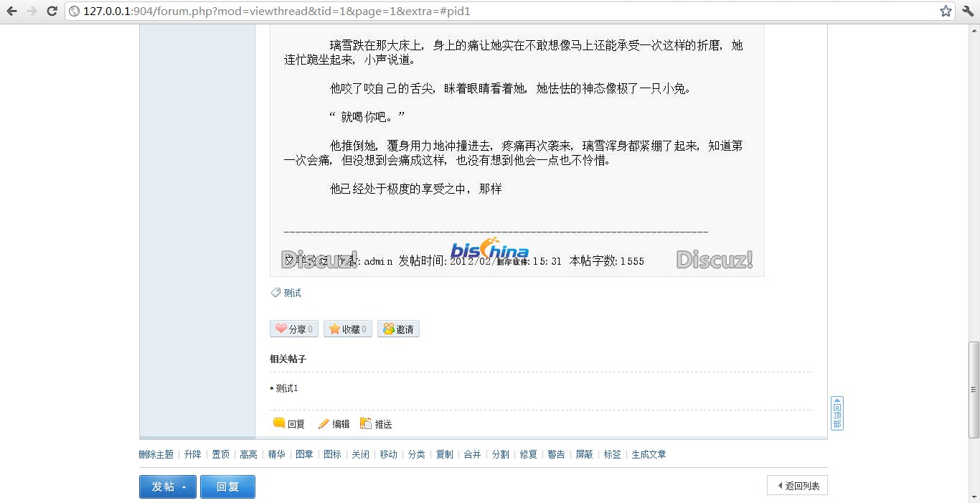Image resolution: width=980 pixels, height=503 pixels.
Task: Favorite the thread with 收藏 star button
Action: (x=348, y=329)
